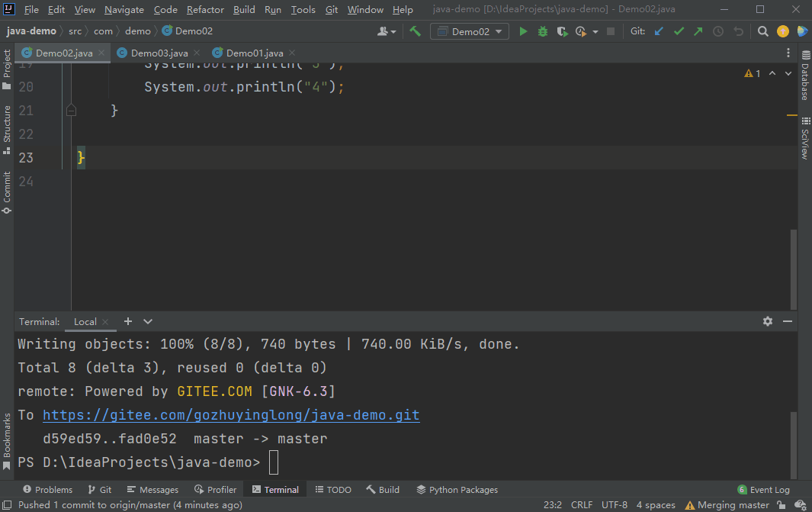Run with coverage using the shield icon

click(562, 31)
